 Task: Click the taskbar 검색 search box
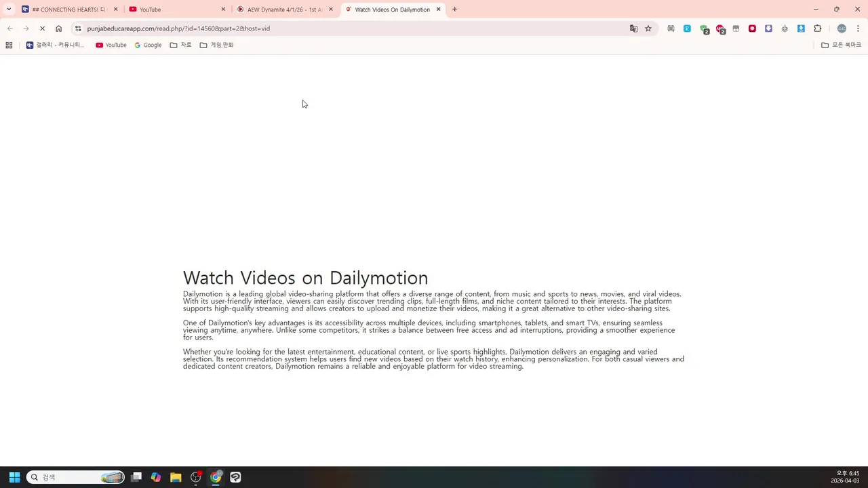pyautogui.click(x=75, y=477)
